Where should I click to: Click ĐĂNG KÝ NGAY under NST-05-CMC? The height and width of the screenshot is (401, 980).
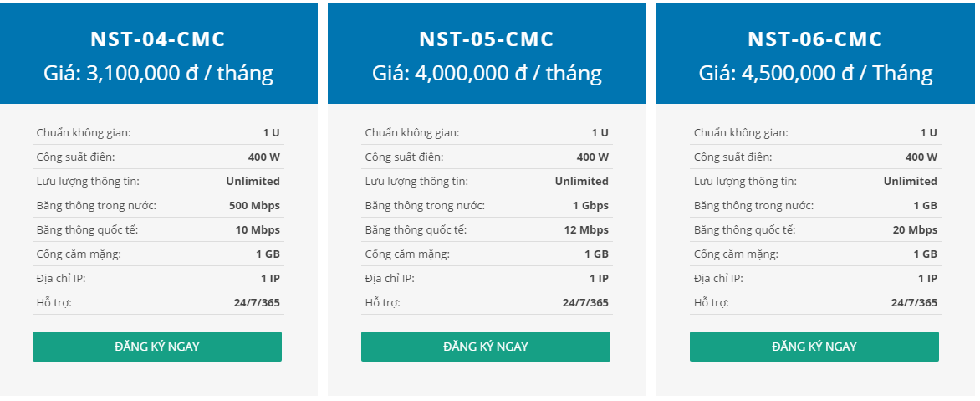(x=486, y=347)
